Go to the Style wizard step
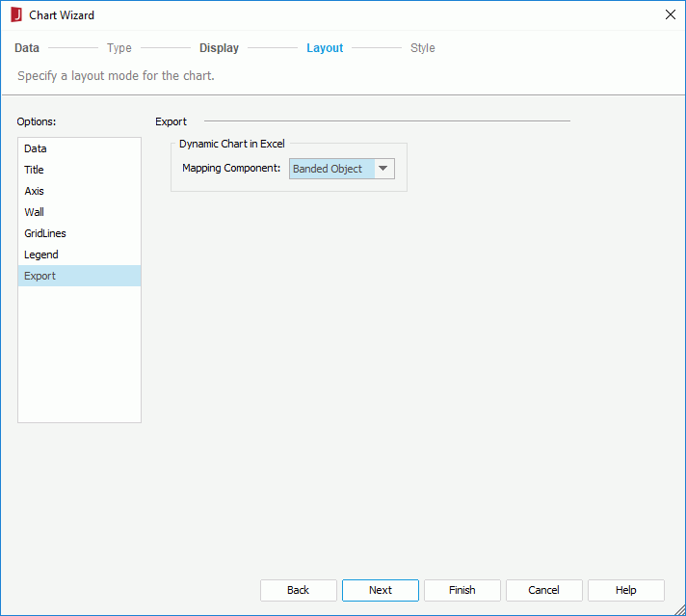 click(423, 48)
